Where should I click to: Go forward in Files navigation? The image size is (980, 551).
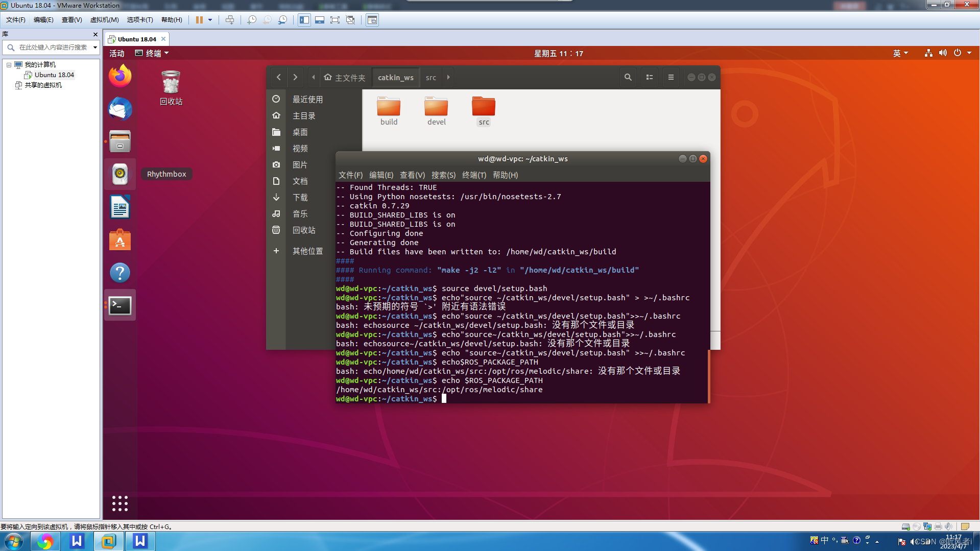(x=295, y=77)
